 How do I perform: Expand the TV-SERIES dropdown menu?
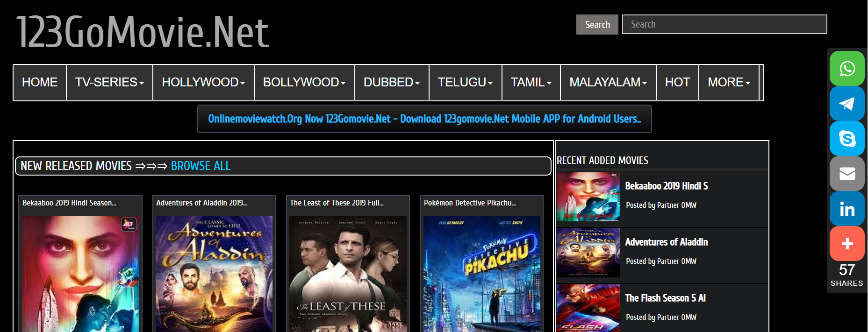[x=110, y=82]
